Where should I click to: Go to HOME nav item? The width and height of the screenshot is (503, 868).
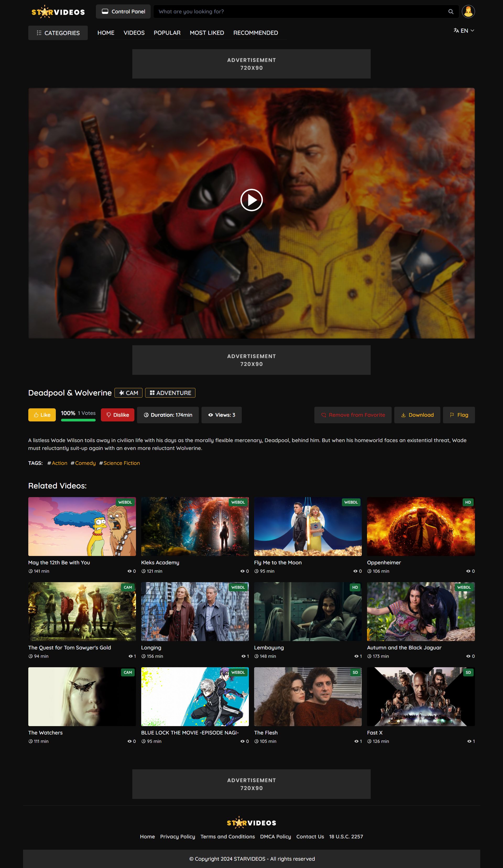pyautogui.click(x=106, y=33)
